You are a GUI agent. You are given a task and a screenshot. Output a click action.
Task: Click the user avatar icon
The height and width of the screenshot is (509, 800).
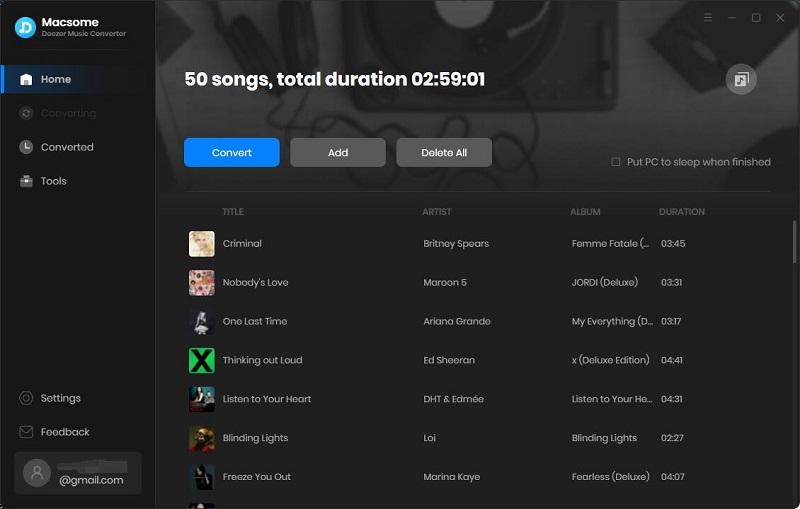[37, 473]
